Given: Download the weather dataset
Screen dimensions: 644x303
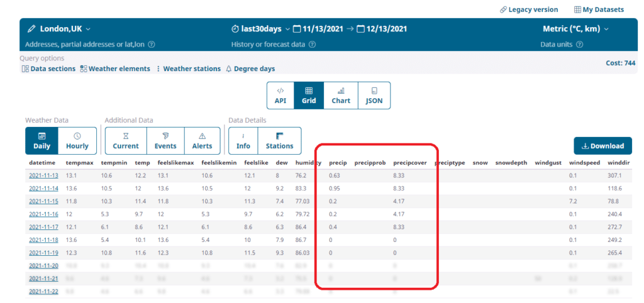Looking at the screenshot, I should (x=602, y=146).
